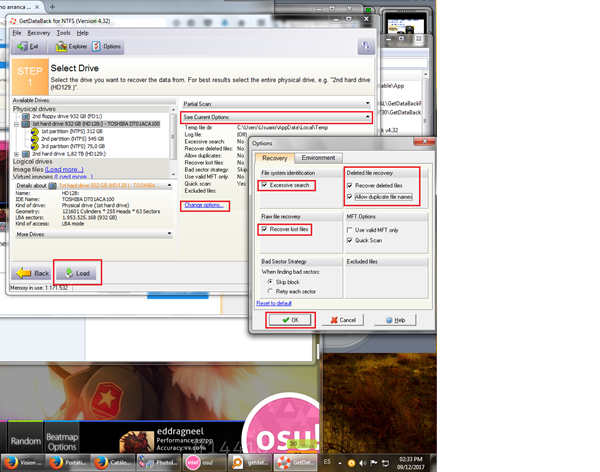Click drive icon in Details about header
The image size is (600, 472).
tap(52, 186)
